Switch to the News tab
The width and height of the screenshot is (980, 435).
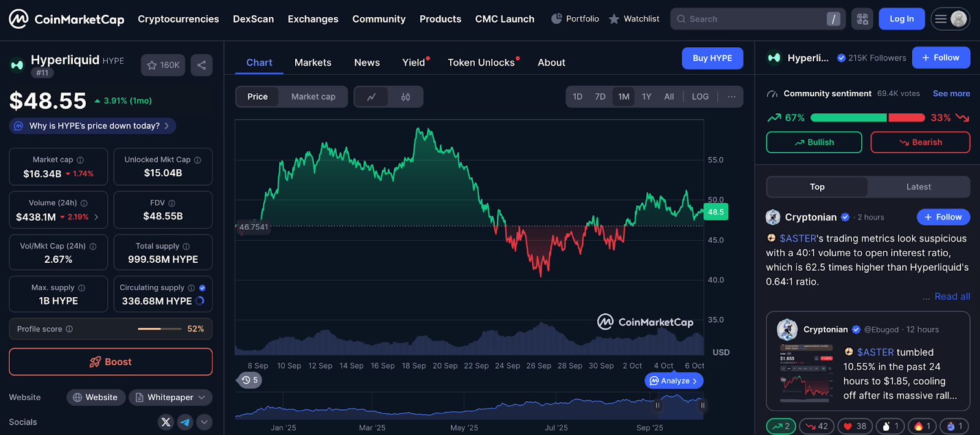tap(367, 62)
